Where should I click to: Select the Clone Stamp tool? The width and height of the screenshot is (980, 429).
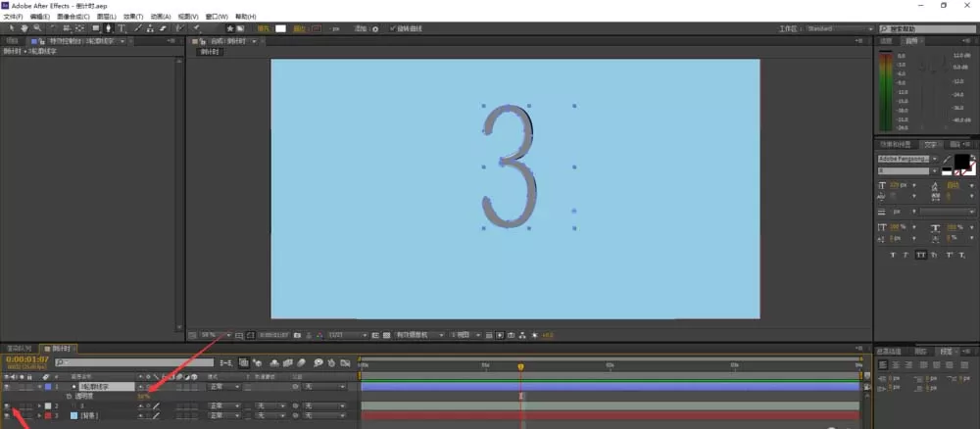[149, 28]
